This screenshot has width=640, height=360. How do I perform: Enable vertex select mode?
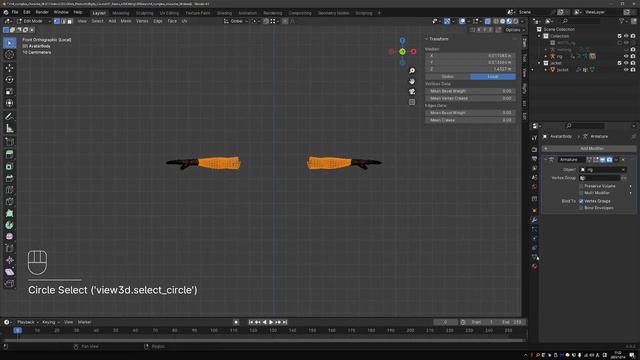(57, 21)
